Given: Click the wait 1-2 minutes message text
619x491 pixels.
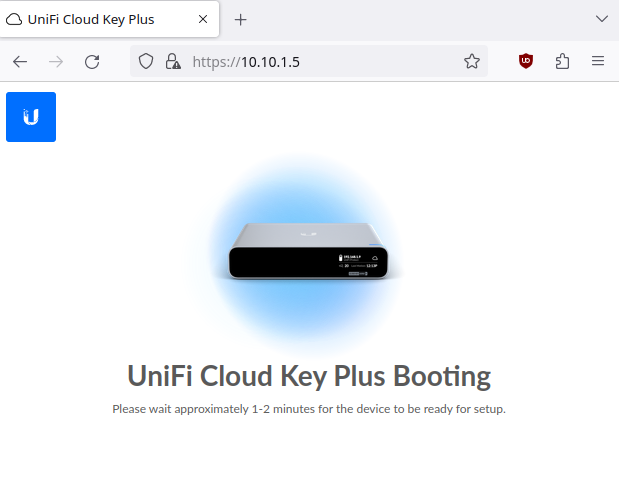Looking at the screenshot, I should [309, 409].
